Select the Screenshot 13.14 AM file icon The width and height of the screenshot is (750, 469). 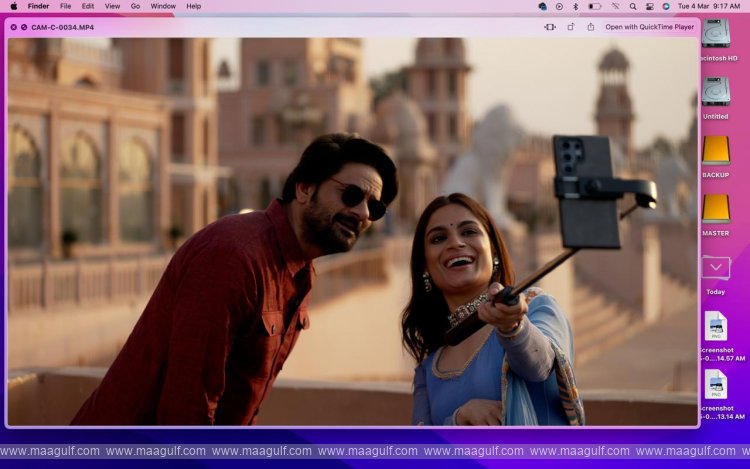point(716,384)
